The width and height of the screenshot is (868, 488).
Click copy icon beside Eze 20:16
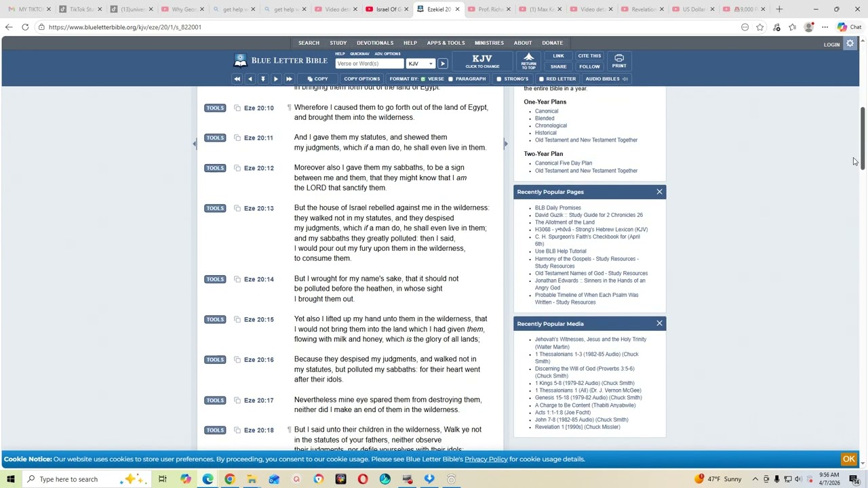point(237,360)
